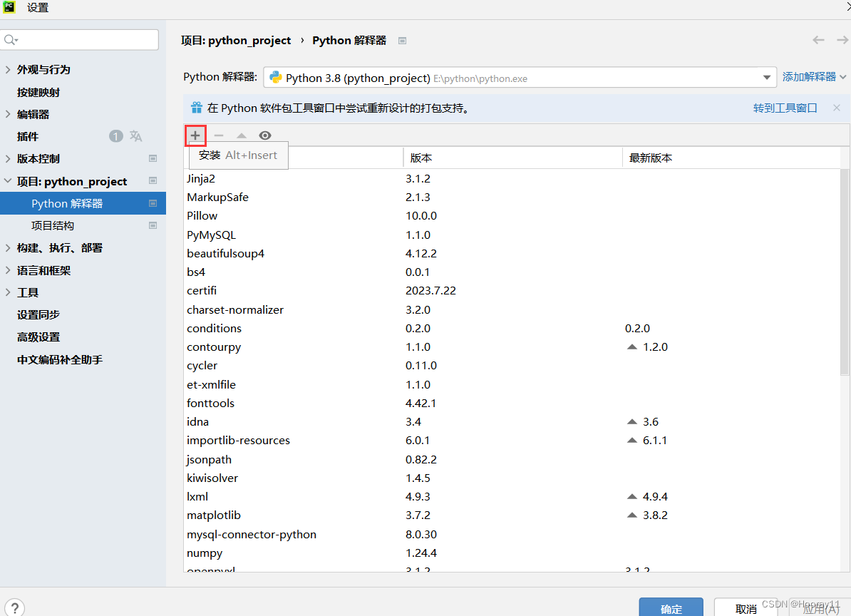This screenshot has width=851, height=616.
Task: Select 插件 in the settings sidebar
Action: 29,136
